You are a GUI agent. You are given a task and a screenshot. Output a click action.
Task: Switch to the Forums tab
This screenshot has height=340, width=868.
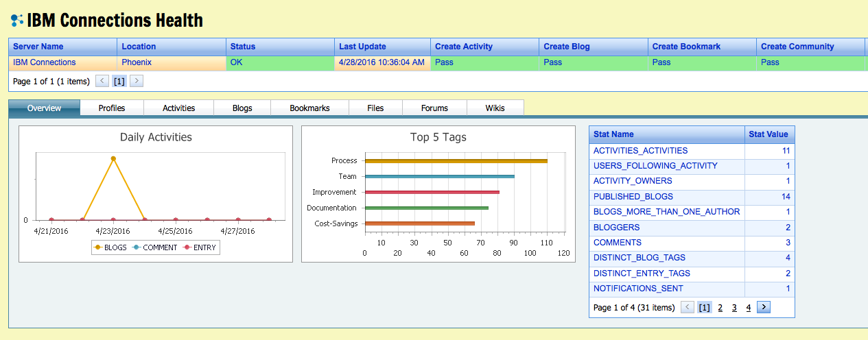434,108
